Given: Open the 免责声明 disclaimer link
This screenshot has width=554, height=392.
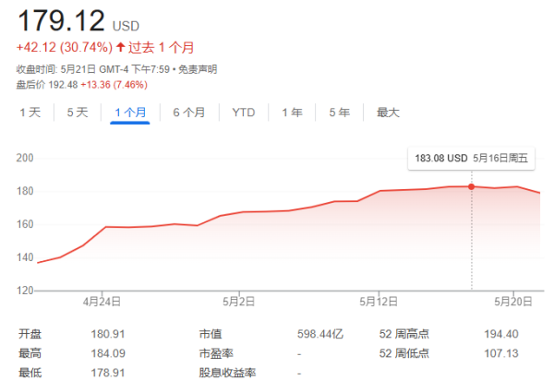Looking at the screenshot, I should click(198, 70).
